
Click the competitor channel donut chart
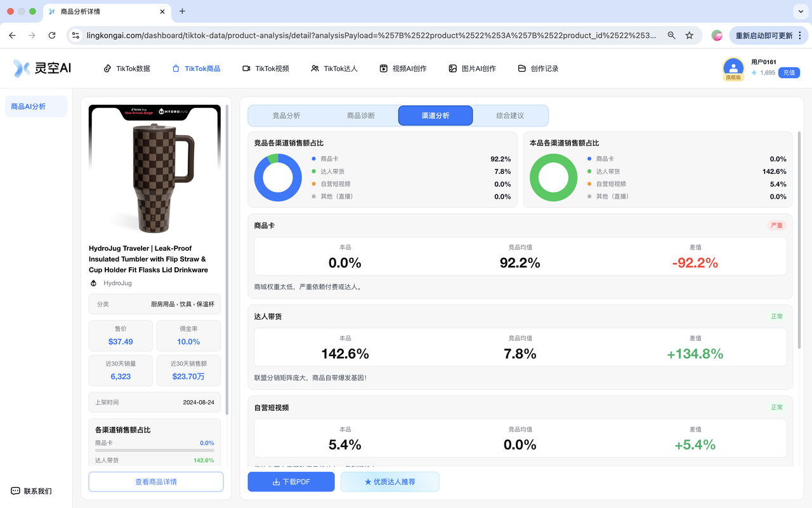[x=278, y=178]
